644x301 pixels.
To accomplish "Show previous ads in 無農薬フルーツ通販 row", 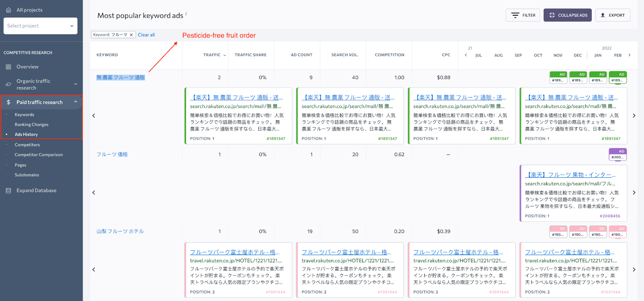I will point(94,115).
